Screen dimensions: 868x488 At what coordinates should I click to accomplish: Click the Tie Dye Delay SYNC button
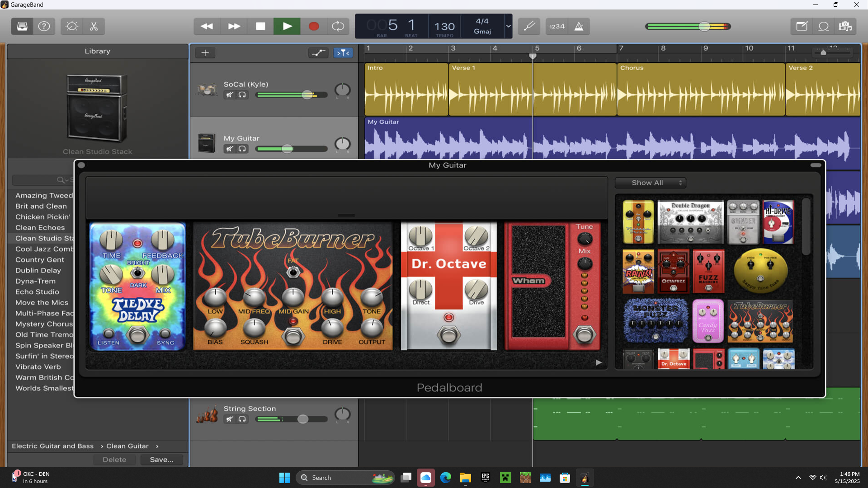(x=165, y=333)
